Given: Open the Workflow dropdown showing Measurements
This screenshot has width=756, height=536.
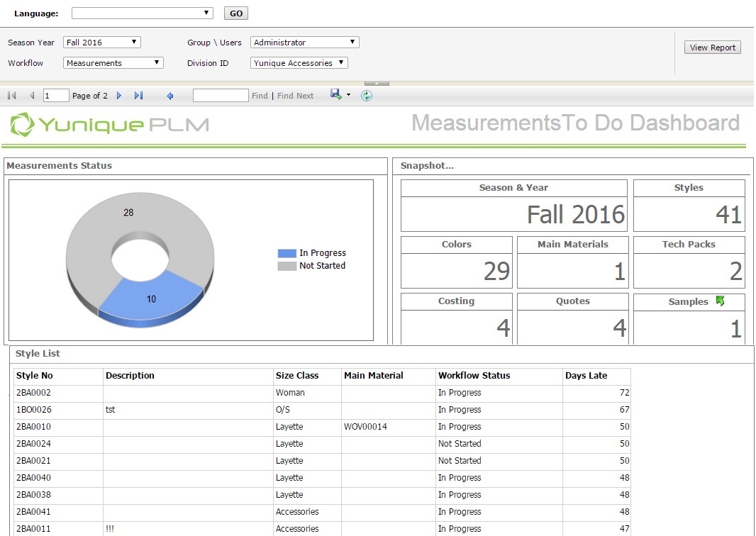Looking at the screenshot, I should 113,62.
